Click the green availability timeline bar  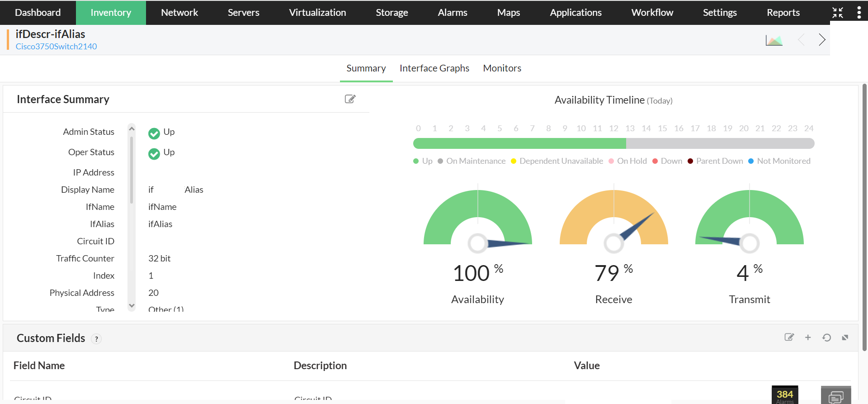click(519, 144)
